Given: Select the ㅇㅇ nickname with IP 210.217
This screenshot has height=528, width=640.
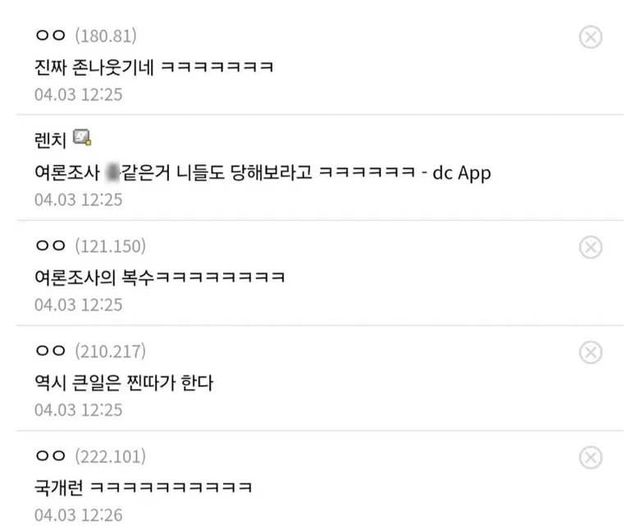Looking at the screenshot, I should coord(51,351).
